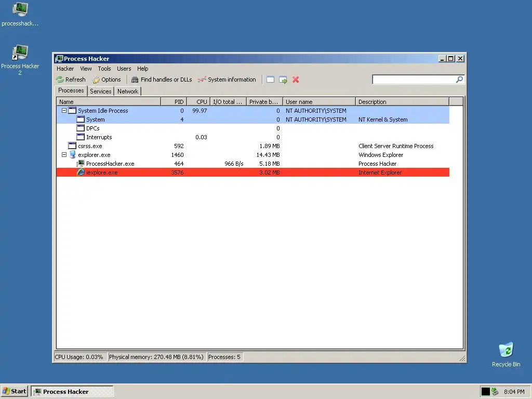532x399 pixels.
Task: Select the System Idle Process row
Action: click(x=253, y=111)
